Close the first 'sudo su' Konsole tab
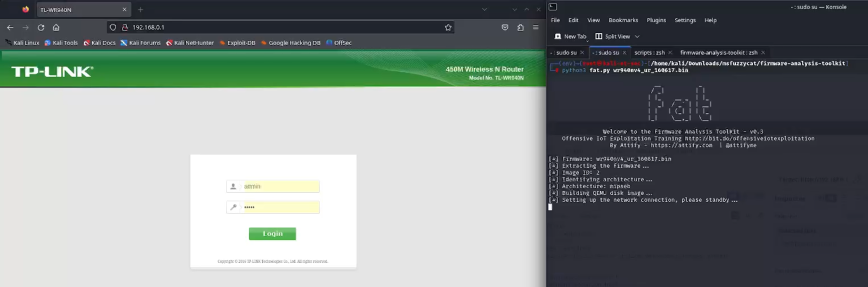 582,53
